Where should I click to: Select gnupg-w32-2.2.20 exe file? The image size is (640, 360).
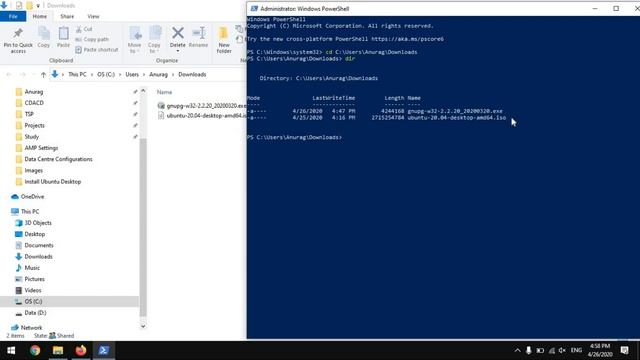(x=202, y=106)
